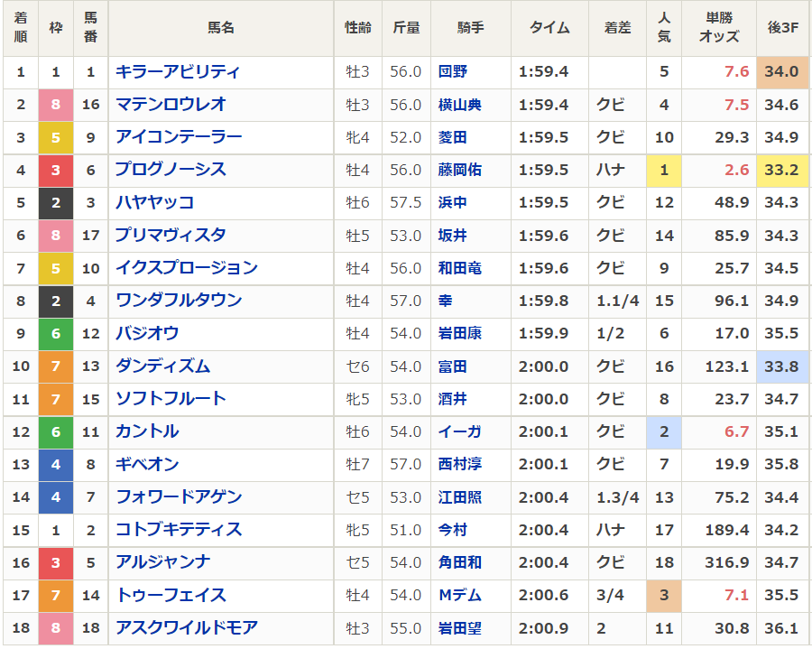The width and height of the screenshot is (812, 649).
Task: Open アイコンテーラー horse page
Action: [179, 137]
